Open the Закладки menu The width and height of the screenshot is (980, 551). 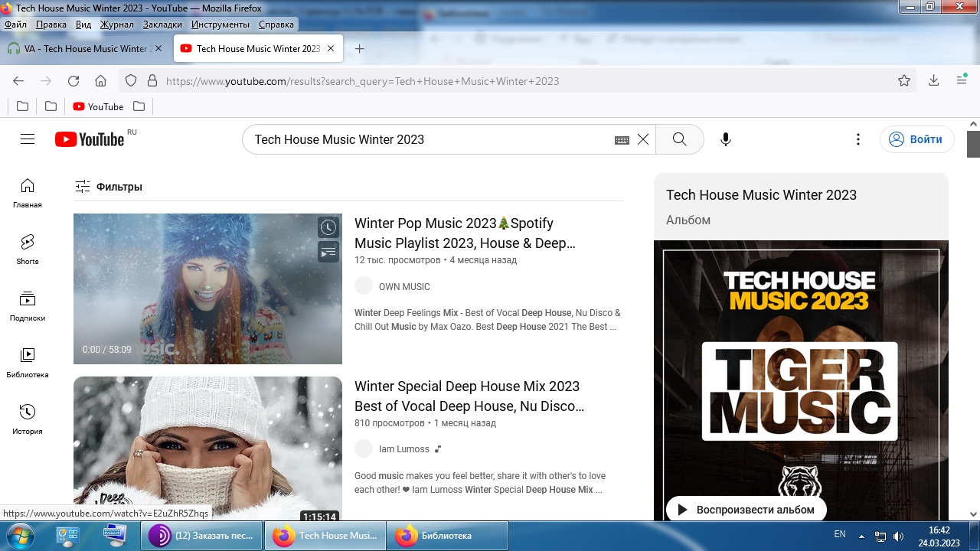162,24
